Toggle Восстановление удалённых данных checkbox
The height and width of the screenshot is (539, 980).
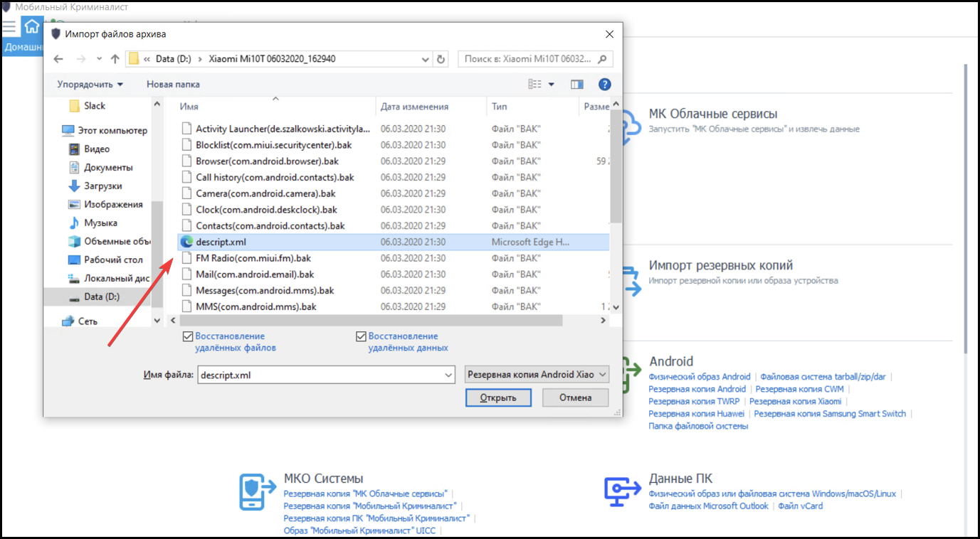coord(361,336)
